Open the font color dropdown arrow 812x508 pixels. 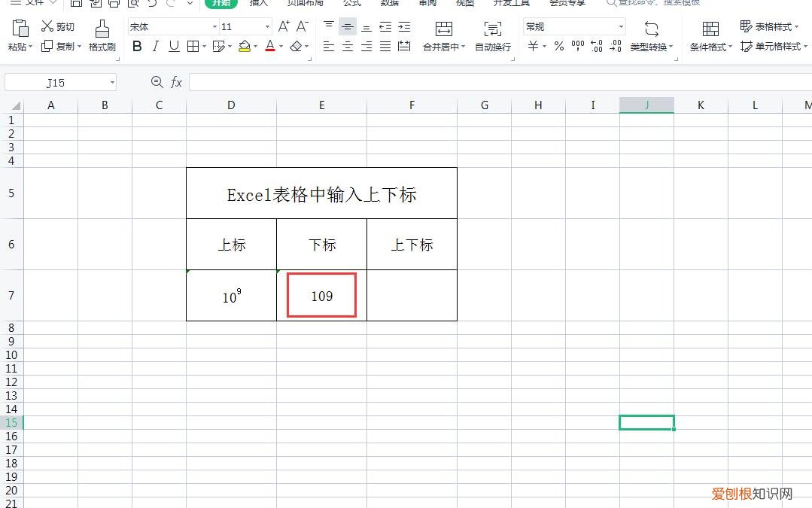pos(280,46)
